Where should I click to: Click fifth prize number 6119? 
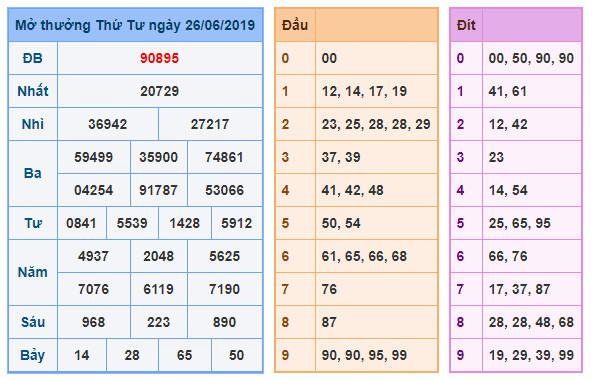pos(158,289)
